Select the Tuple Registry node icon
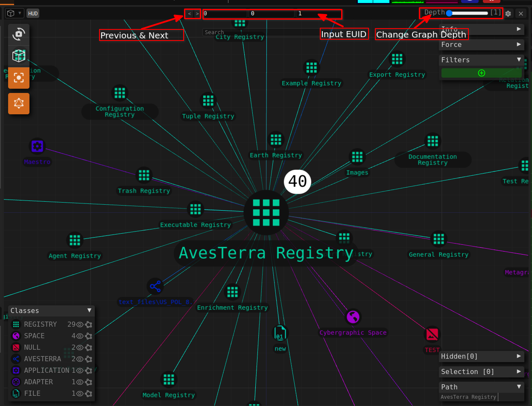This screenshot has width=532, height=406. click(x=208, y=100)
